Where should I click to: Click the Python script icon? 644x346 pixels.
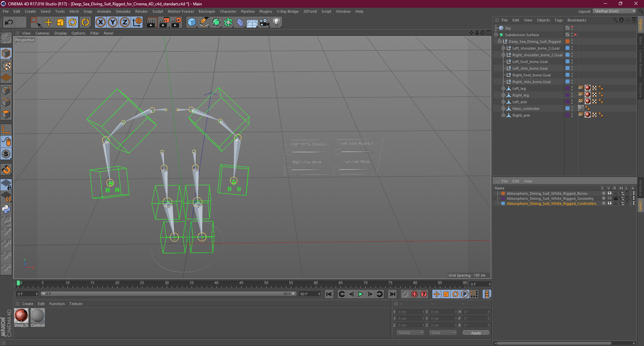pos(6,209)
